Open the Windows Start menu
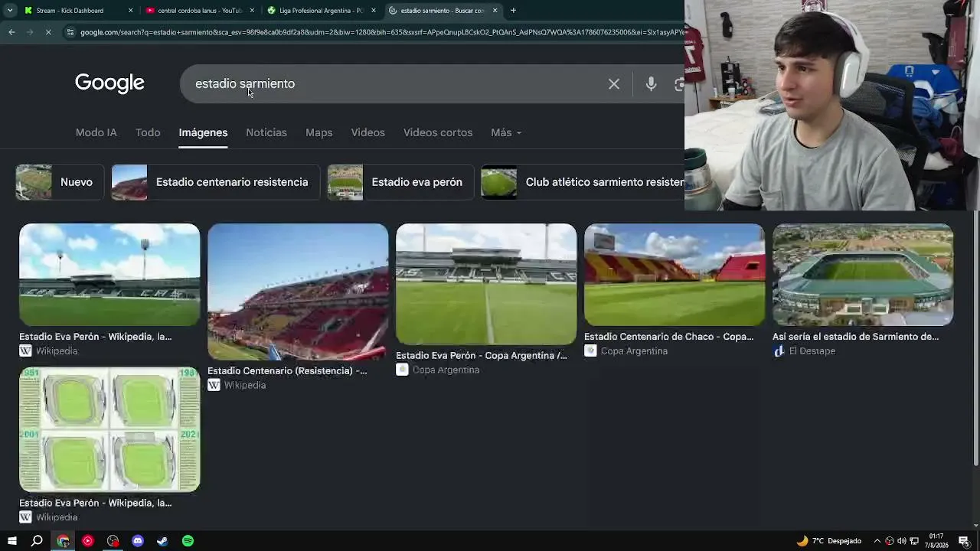Screen dimensions: 980x551 click(x=11, y=541)
